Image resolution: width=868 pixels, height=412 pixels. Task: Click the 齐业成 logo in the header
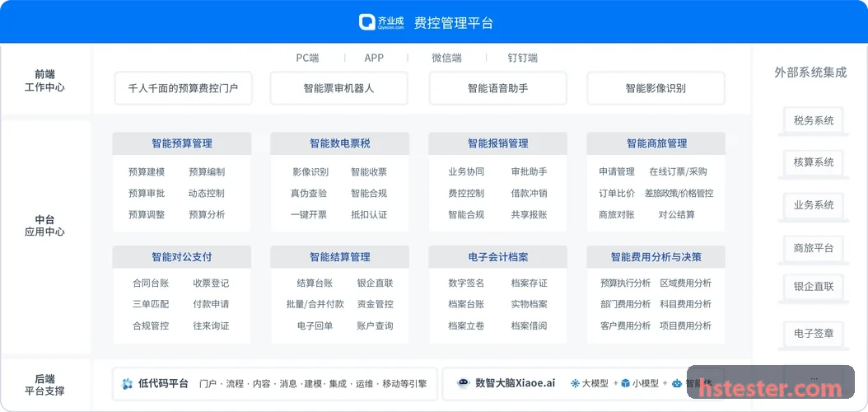click(x=382, y=22)
